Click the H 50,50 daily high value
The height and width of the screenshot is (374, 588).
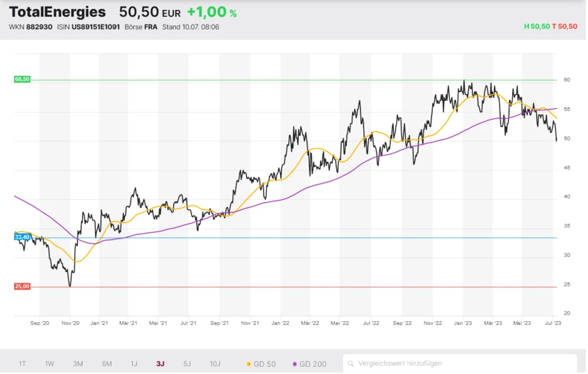tap(537, 27)
